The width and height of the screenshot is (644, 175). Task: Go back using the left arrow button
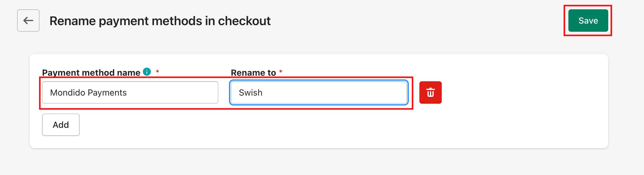click(28, 20)
